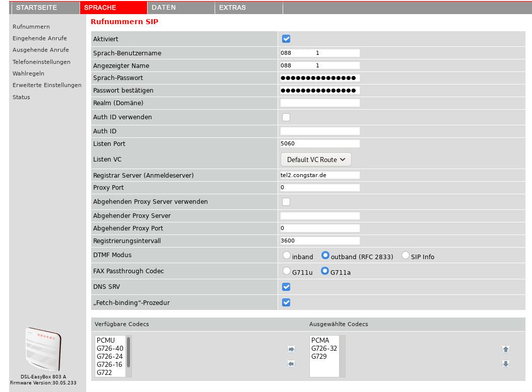The image size is (532, 392).
Task: Select PCMU in available codecs
Action: tap(110, 340)
